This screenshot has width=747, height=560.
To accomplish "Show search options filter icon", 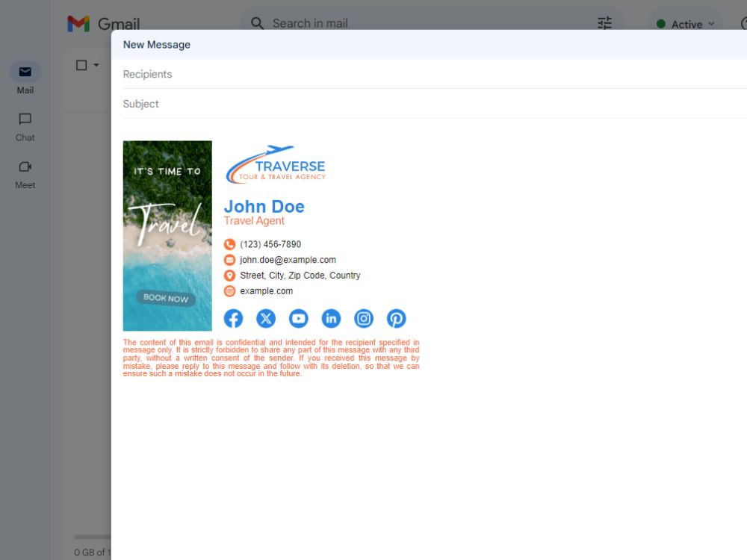I will coord(604,23).
